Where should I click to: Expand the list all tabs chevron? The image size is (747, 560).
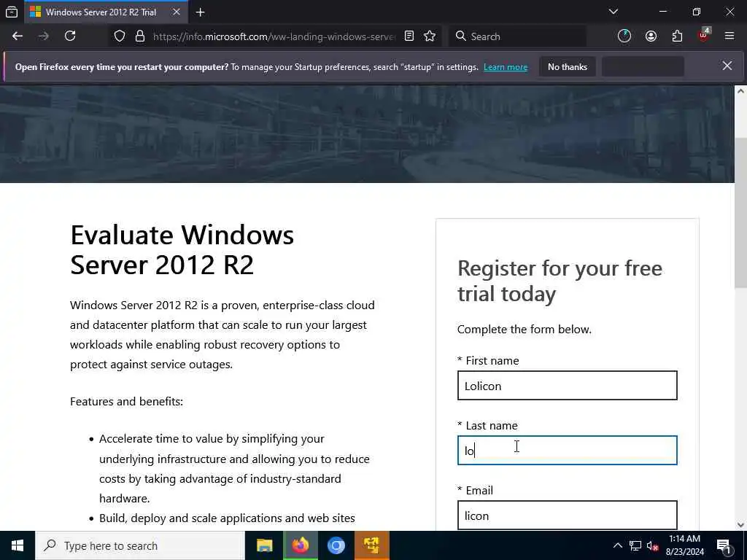[x=613, y=12]
